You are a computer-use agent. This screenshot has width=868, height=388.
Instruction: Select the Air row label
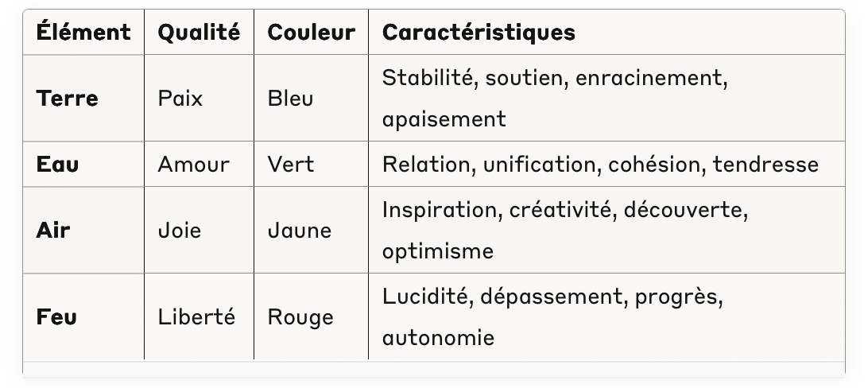[53, 231]
